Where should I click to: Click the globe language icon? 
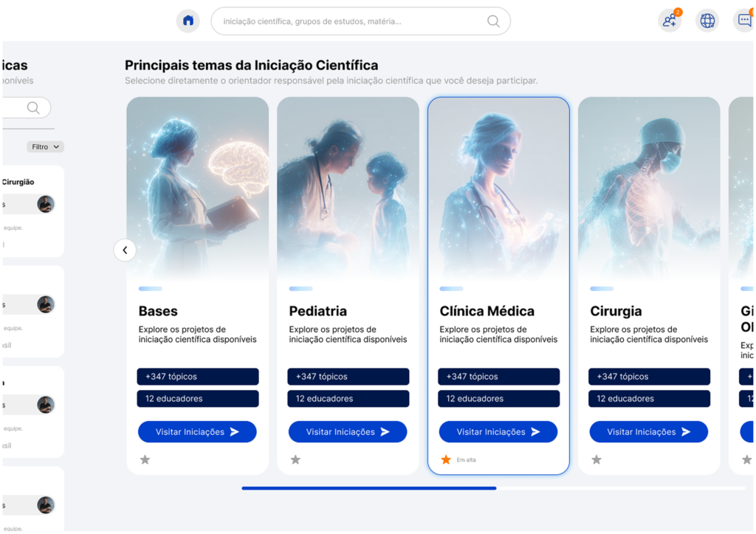click(707, 21)
